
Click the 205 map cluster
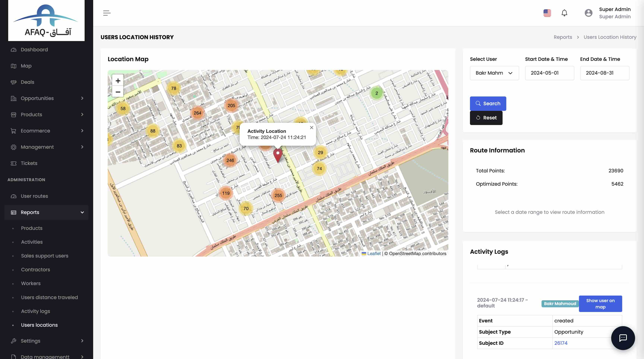coord(231,106)
